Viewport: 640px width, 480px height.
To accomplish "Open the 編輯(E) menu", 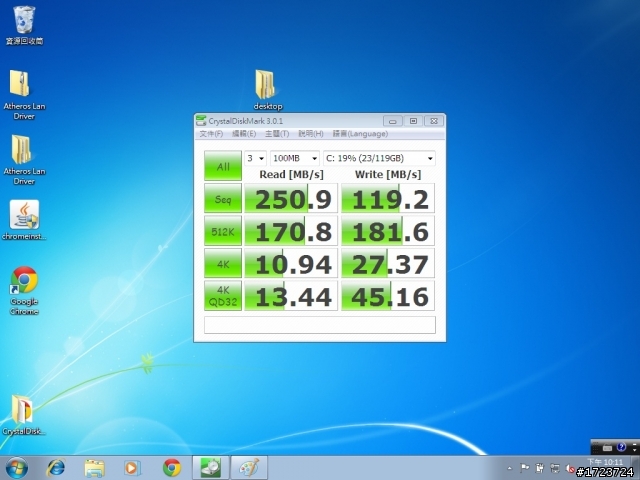I will [x=244, y=134].
